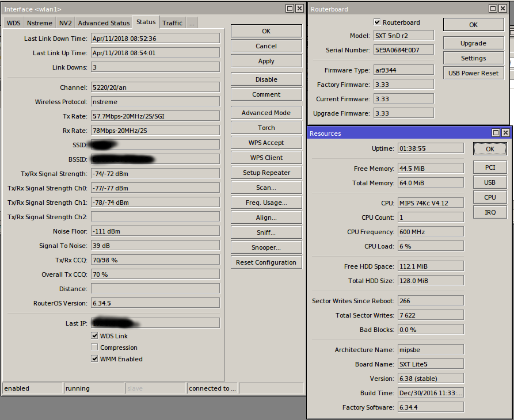Disable the wlan1 interface
514x420 pixels.
click(266, 79)
